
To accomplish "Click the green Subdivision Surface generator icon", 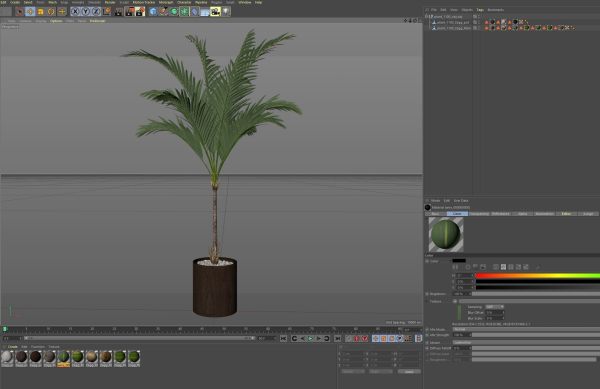I will (174, 12).
